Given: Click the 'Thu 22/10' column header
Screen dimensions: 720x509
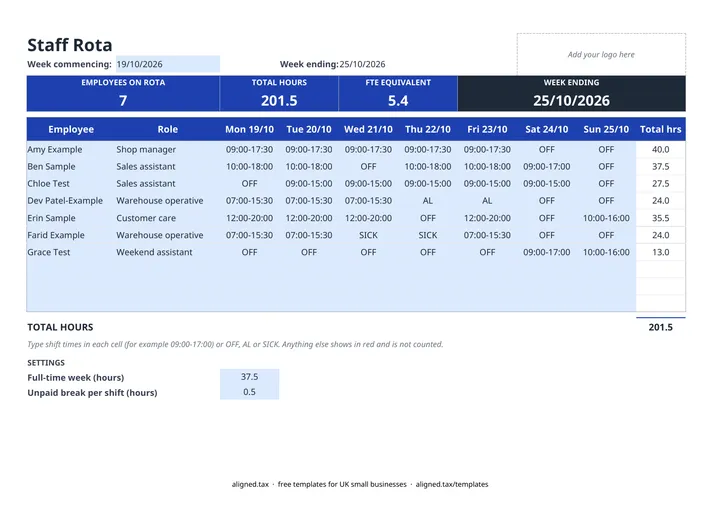Looking at the screenshot, I should tap(428, 130).
